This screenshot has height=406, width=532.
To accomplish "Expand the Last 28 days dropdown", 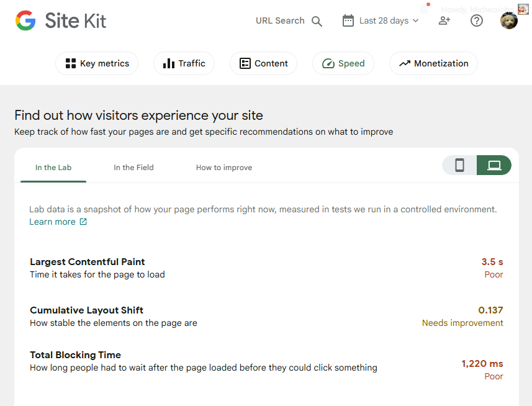I will 389,20.
